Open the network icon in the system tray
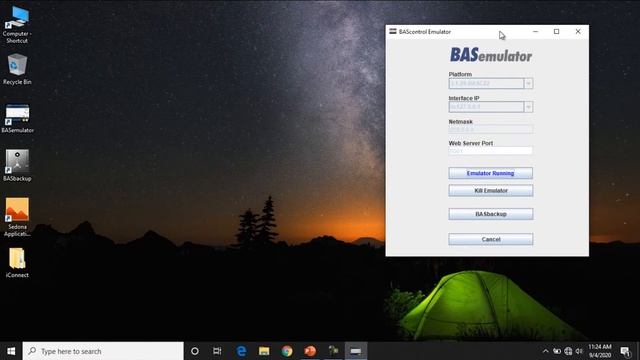The height and width of the screenshot is (360, 640). (x=568, y=351)
